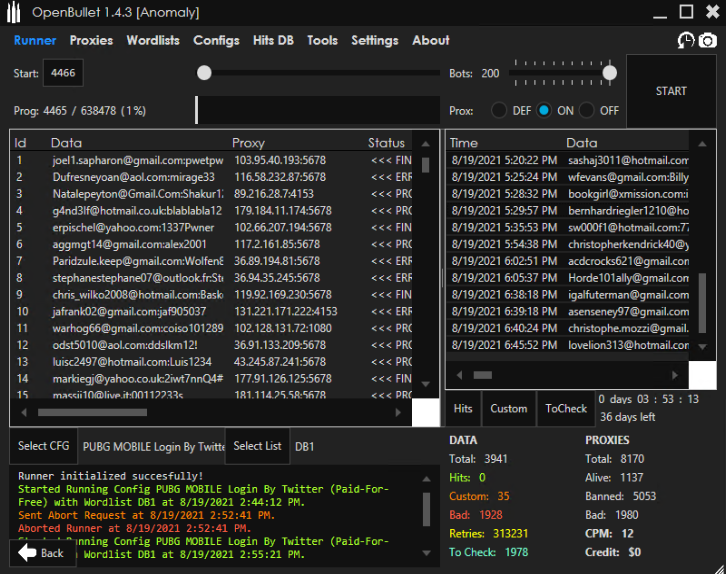This screenshot has width=726, height=574.
Task: Sort bot list by Id column header
Action: pyautogui.click(x=20, y=143)
